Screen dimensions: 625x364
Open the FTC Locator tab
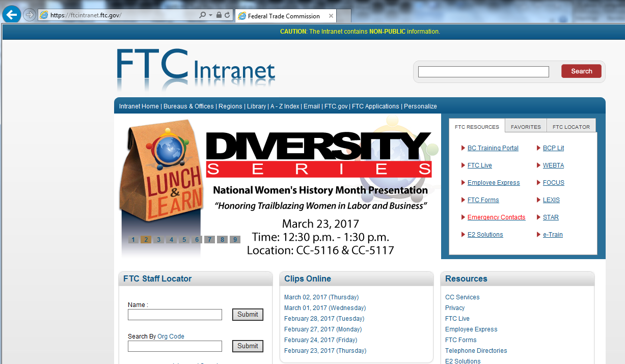[x=571, y=127]
